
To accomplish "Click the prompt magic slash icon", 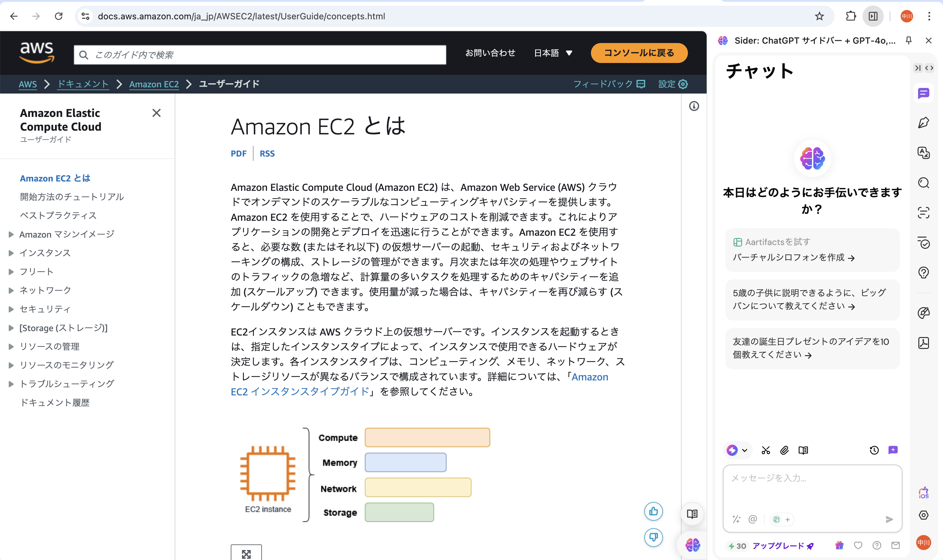I will pyautogui.click(x=736, y=519).
